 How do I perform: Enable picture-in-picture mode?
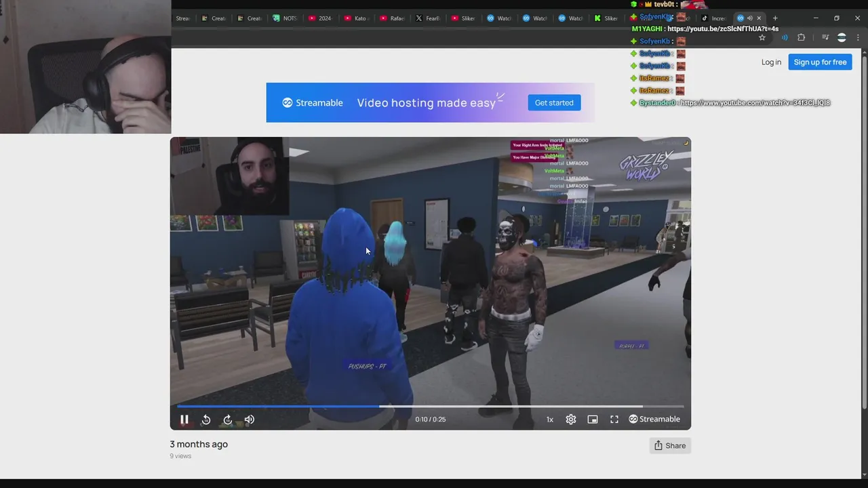(x=593, y=420)
